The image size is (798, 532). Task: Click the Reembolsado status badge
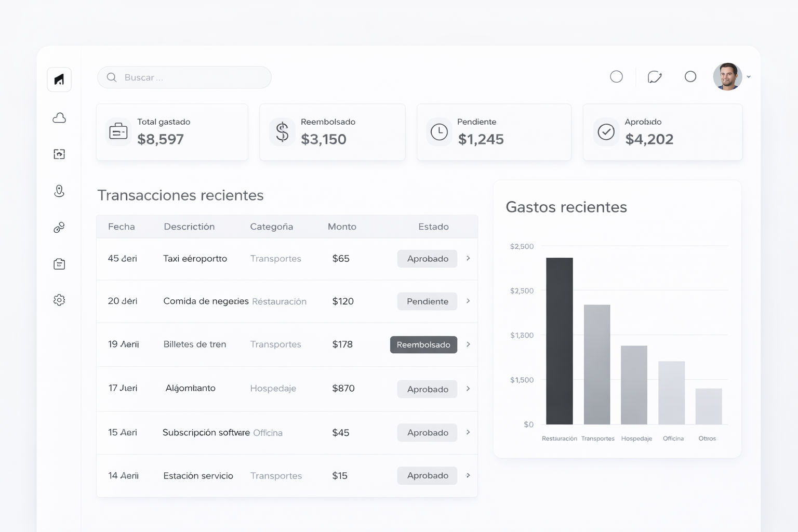423,344
